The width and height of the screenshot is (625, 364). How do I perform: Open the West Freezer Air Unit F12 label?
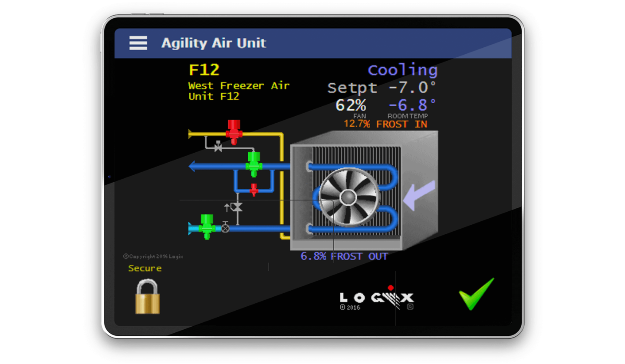point(238,91)
